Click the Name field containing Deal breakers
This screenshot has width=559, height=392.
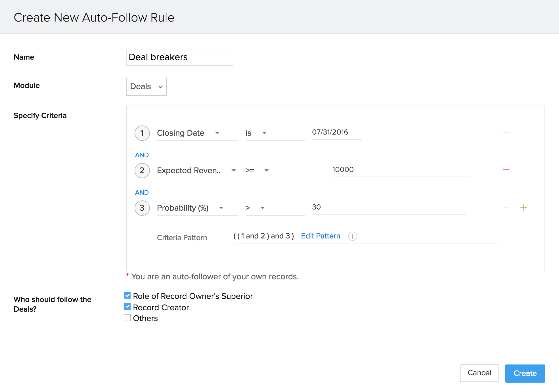pos(179,57)
